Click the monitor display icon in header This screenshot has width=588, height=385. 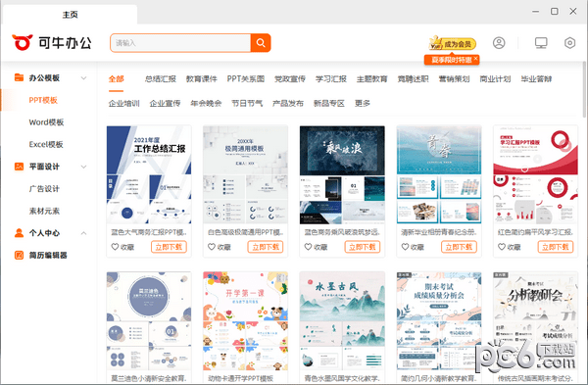click(x=541, y=43)
